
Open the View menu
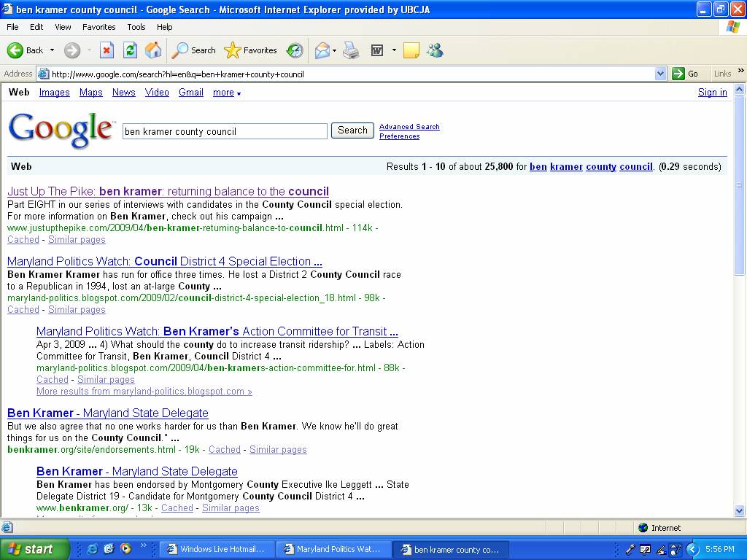click(x=63, y=27)
